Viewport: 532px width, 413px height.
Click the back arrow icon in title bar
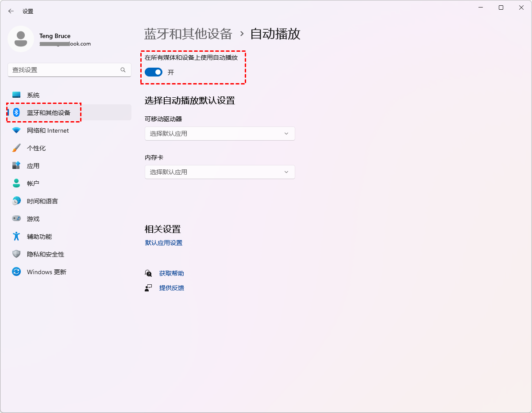click(x=11, y=11)
